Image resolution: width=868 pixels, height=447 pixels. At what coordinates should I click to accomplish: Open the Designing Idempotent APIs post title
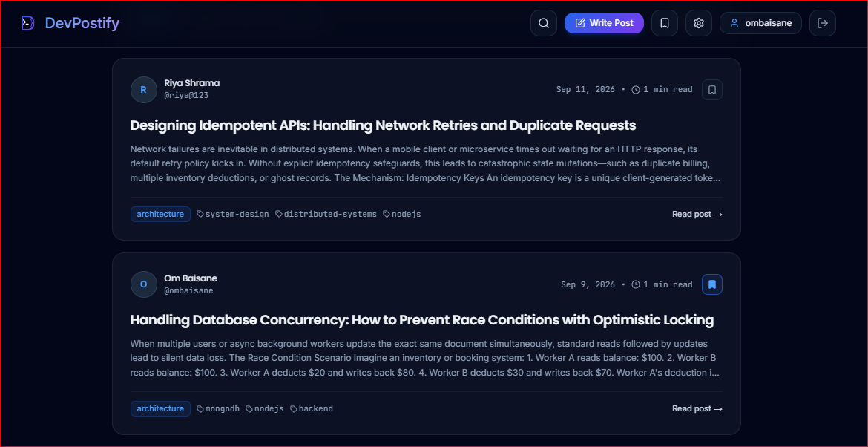coord(383,125)
